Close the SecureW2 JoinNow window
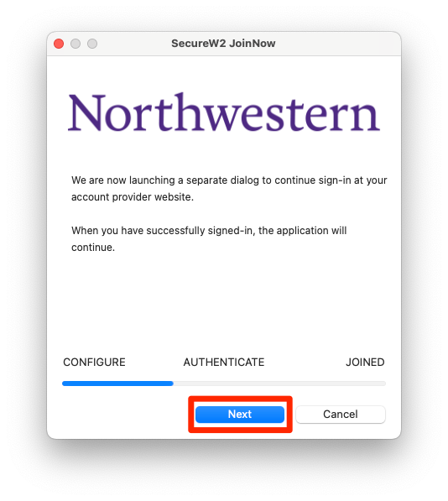This screenshot has width=448, height=501. coord(59,44)
